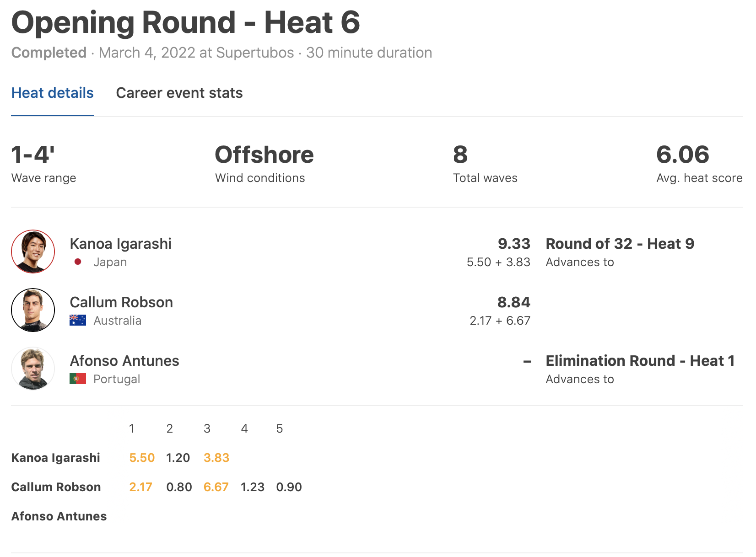Image resolution: width=756 pixels, height=557 pixels.
Task: Click Igarashi's 3.83 wave score
Action: click(216, 458)
